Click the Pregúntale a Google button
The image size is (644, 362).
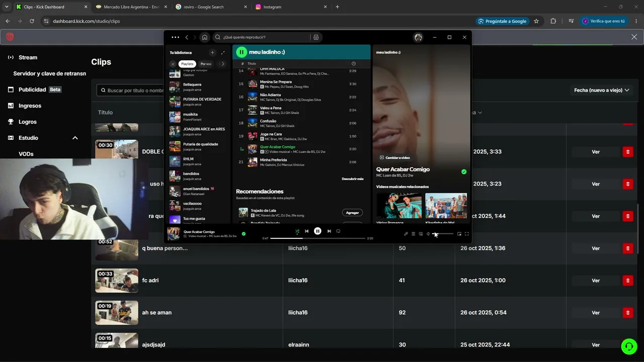click(503, 21)
